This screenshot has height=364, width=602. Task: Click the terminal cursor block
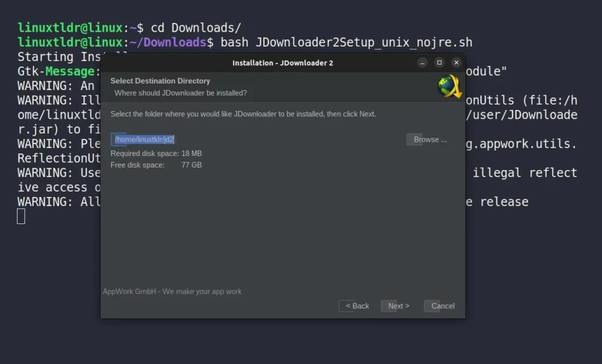pos(21,216)
